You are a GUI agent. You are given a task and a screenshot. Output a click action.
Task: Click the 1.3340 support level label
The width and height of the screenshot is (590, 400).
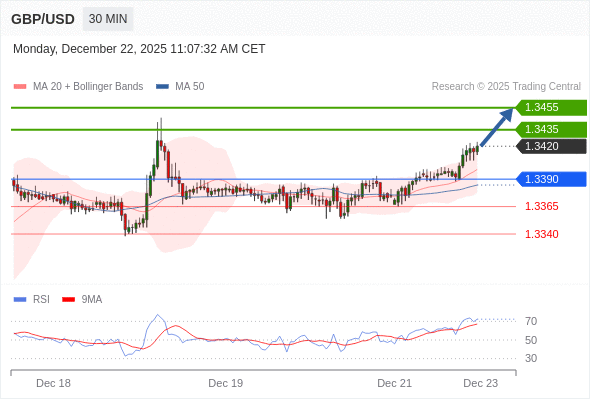coord(542,234)
